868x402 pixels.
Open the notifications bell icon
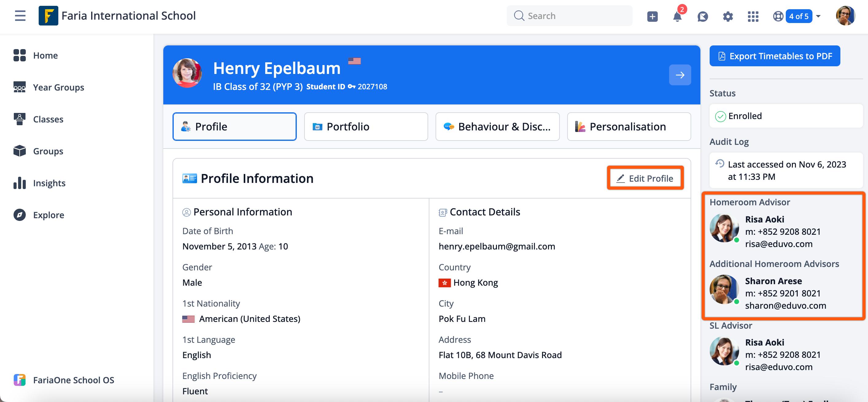click(x=677, y=16)
